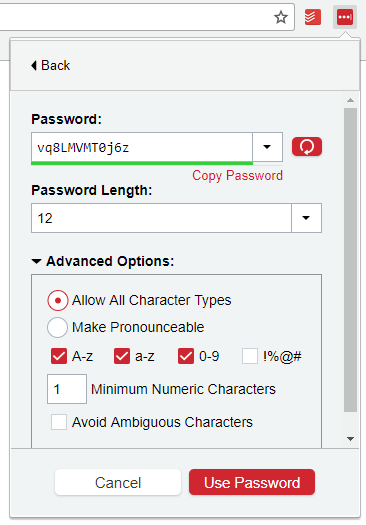Select Make Pronounceable radio option
Screen dimensions: 366x525
coord(58,327)
